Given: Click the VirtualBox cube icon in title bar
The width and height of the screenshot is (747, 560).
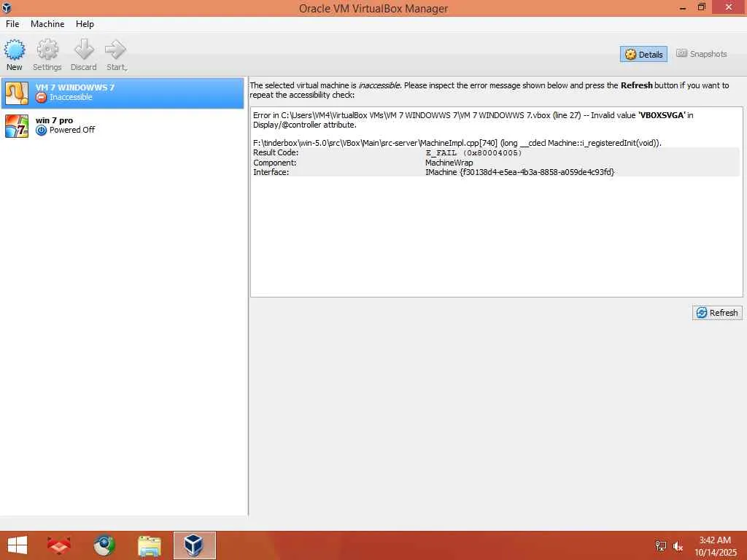Looking at the screenshot, I should [6, 7].
